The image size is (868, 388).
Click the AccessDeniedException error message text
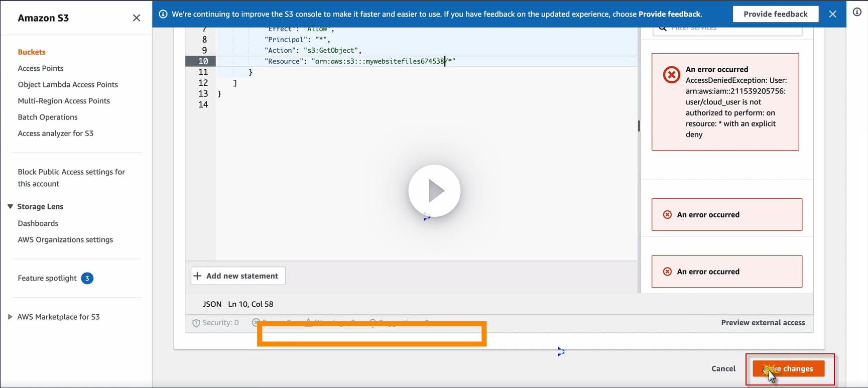[736, 107]
